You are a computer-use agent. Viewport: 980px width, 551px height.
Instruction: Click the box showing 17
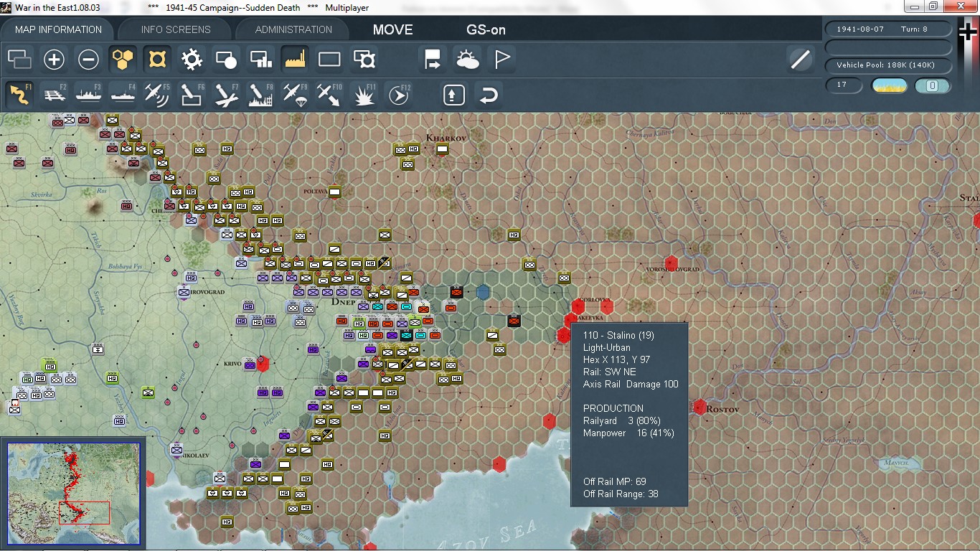[844, 85]
